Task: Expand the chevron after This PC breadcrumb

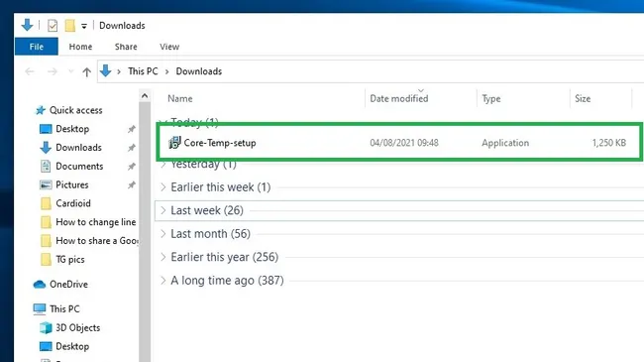Action: [x=167, y=71]
